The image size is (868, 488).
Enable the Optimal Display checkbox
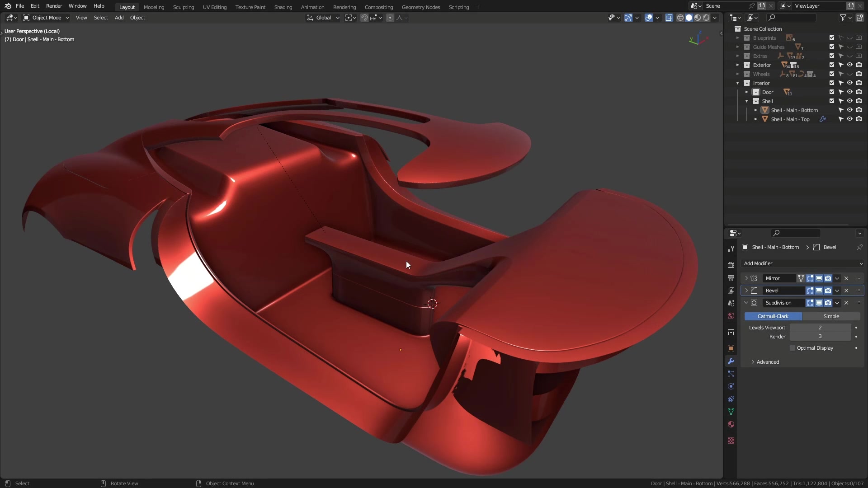[793, 348]
